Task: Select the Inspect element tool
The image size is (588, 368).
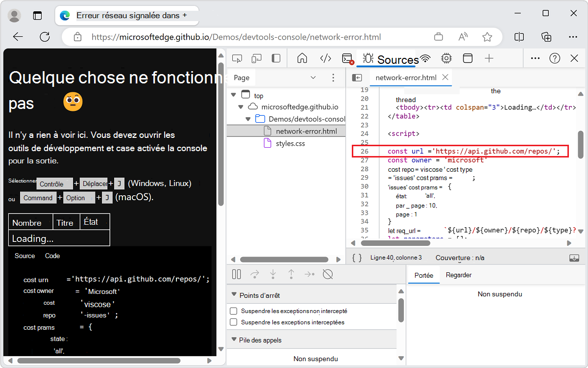Action: (x=237, y=58)
